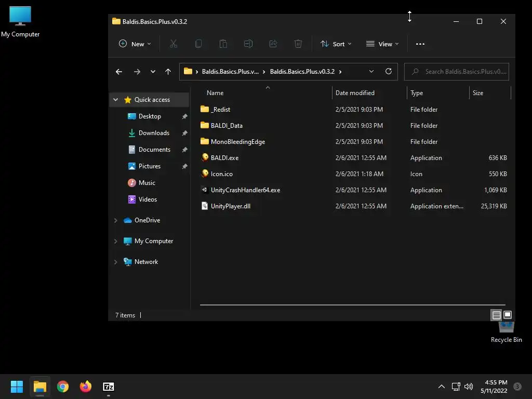Click the notification count badge
Image resolution: width=532 pixels, height=399 pixels.
click(517, 387)
